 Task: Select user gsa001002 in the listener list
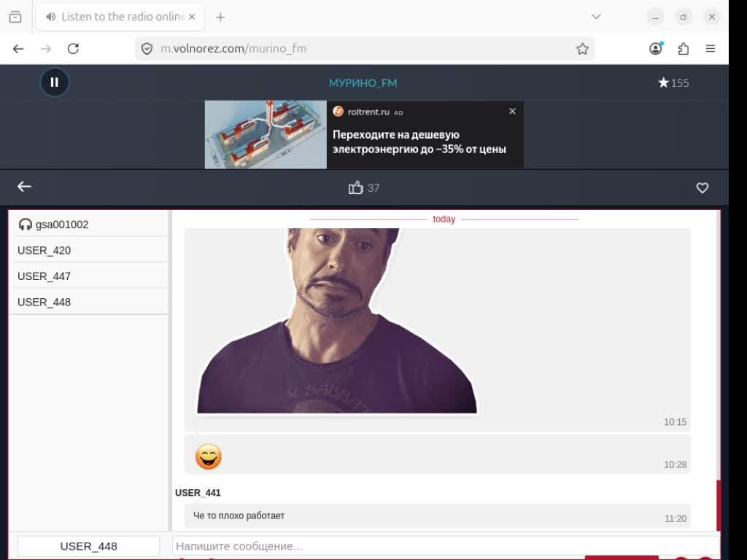[x=88, y=225]
